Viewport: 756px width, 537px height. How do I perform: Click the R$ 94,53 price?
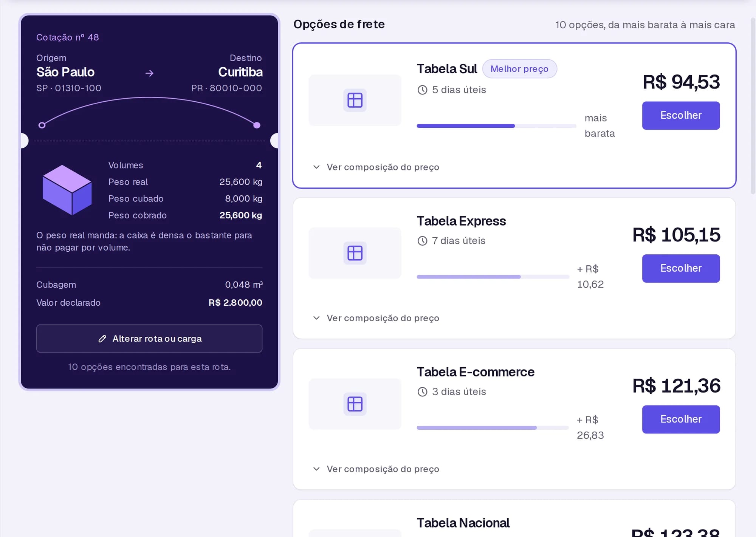tap(681, 82)
